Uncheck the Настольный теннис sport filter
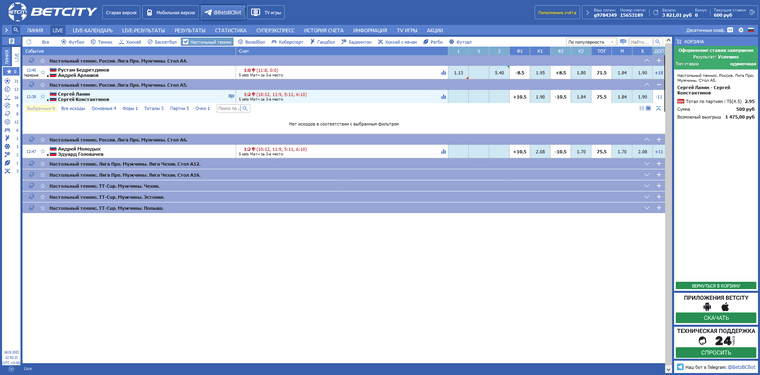 207,42
